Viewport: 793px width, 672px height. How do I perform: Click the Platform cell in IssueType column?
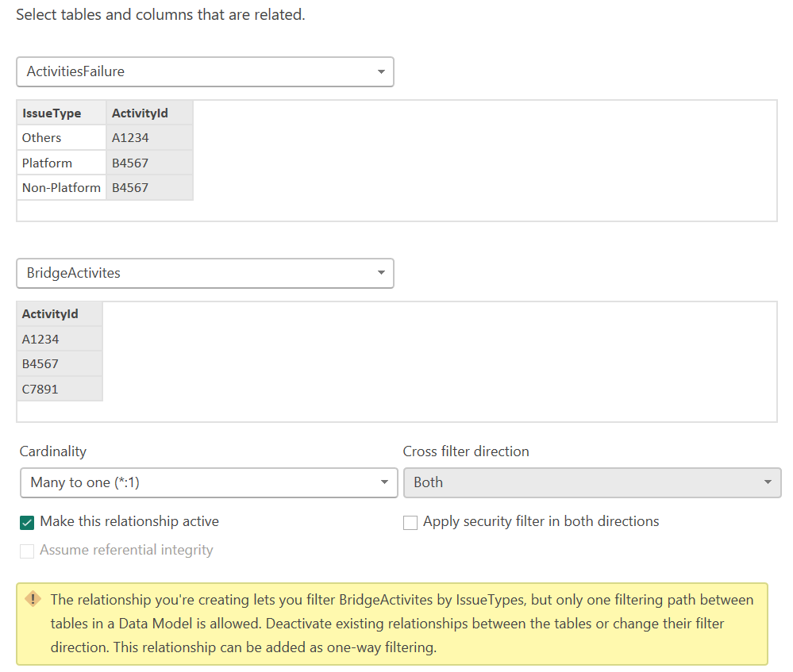[x=62, y=163]
